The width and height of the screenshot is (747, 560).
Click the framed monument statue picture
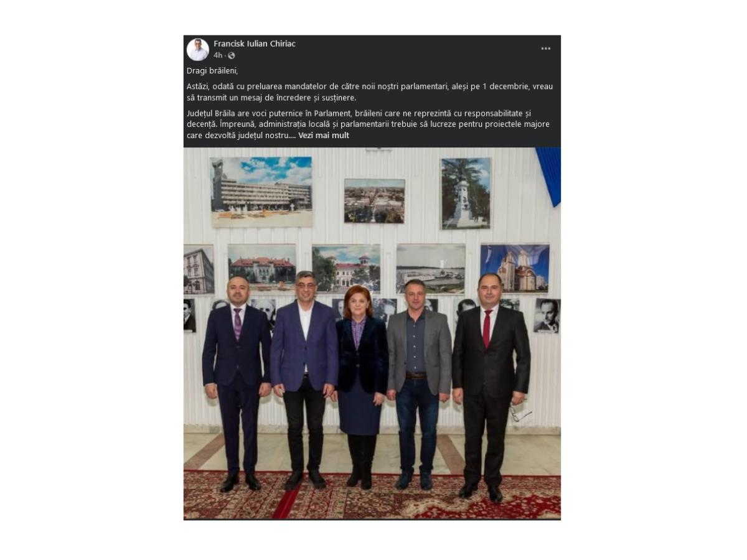coord(466,194)
